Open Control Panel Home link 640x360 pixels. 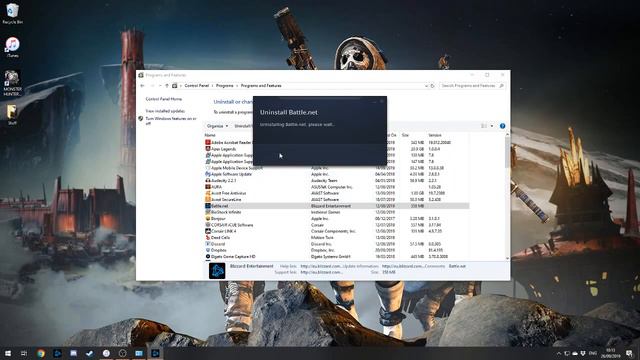164,99
